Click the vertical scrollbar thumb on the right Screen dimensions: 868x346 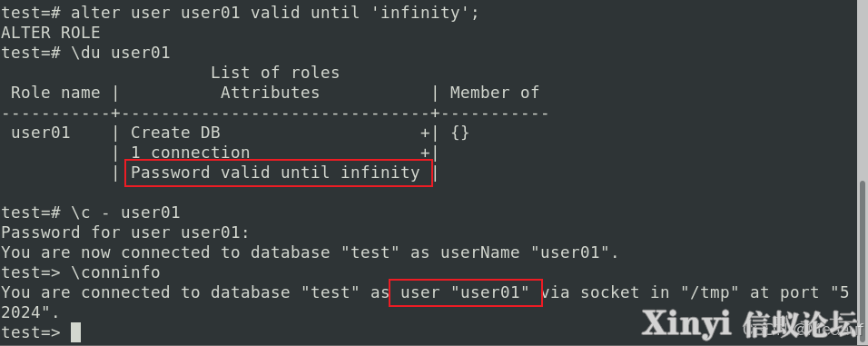coord(863,261)
